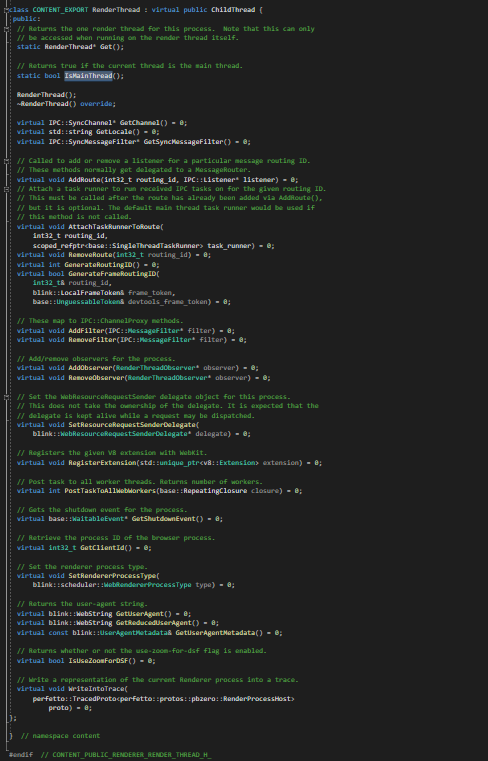Click the AttachTaskRunnerToRoute method name
Image resolution: width=488 pixels, height=761 pixels.
coord(114,227)
